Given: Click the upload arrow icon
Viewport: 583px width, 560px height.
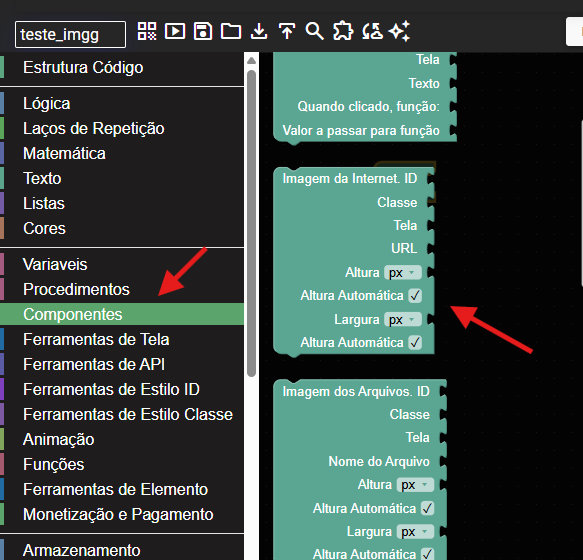Looking at the screenshot, I should [287, 31].
